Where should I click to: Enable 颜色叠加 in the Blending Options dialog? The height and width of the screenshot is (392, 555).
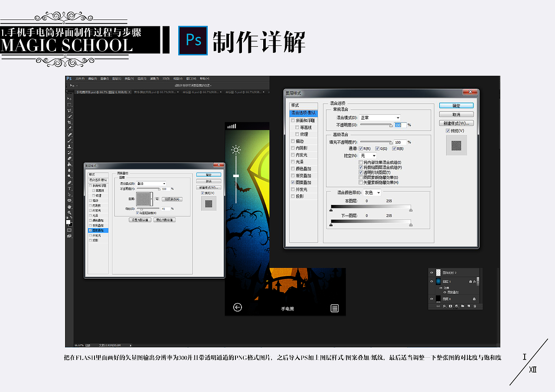pyautogui.click(x=293, y=169)
